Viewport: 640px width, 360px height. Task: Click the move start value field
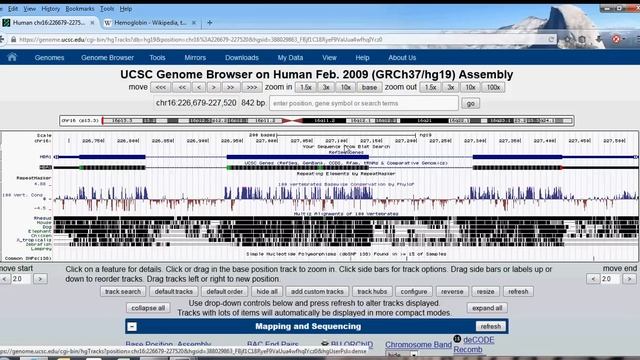(20, 279)
